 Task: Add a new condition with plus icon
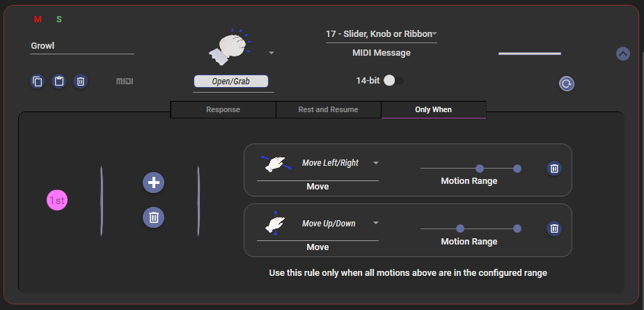pyautogui.click(x=153, y=183)
